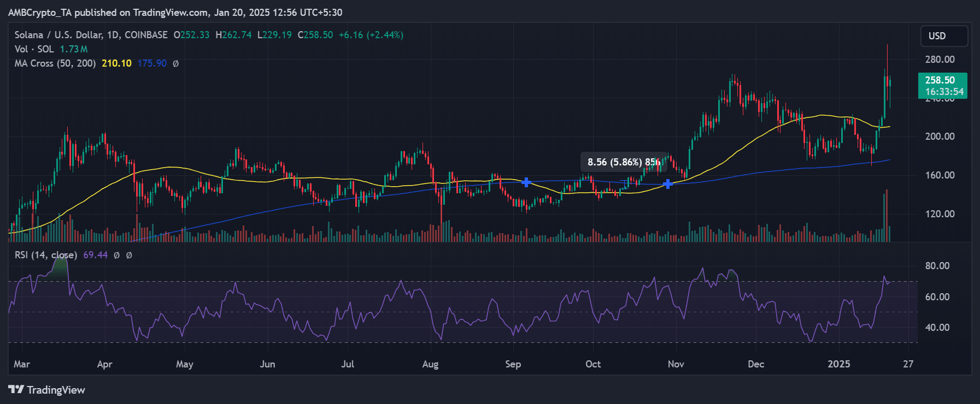Select the open price O252.33 in header
Viewport: 980px width, 404px height.
[x=192, y=35]
